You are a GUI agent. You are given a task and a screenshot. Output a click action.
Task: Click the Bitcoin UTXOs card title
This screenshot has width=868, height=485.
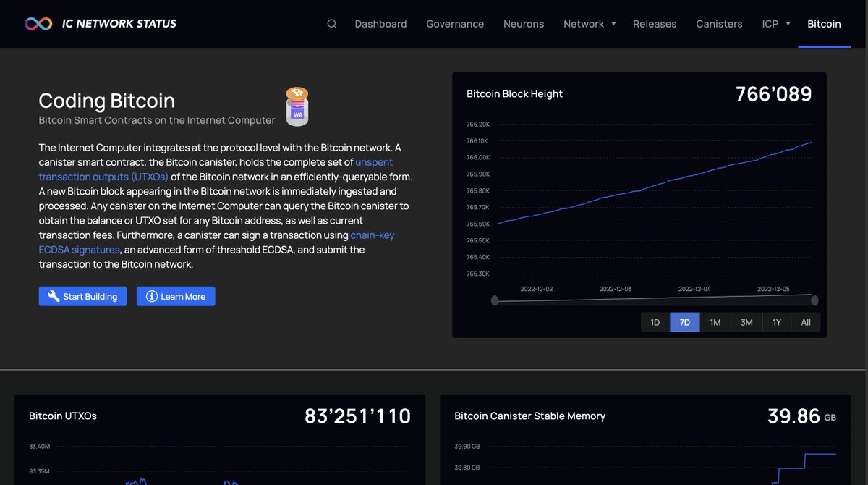click(x=63, y=416)
